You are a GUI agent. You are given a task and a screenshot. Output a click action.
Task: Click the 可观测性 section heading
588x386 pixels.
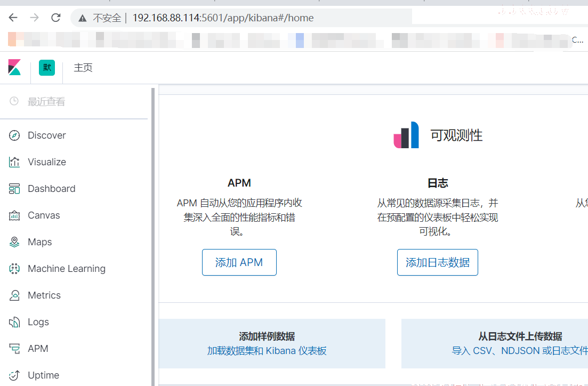(x=456, y=135)
